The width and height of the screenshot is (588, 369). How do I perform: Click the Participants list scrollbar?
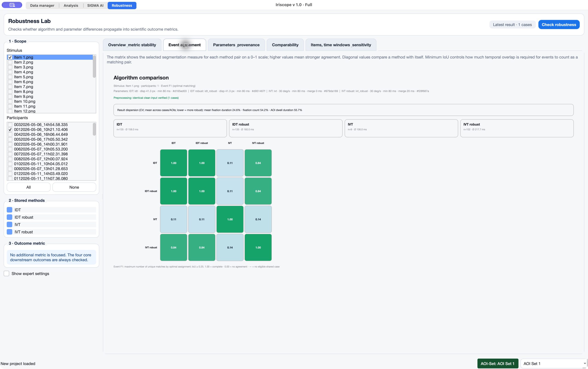tap(94, 129)
